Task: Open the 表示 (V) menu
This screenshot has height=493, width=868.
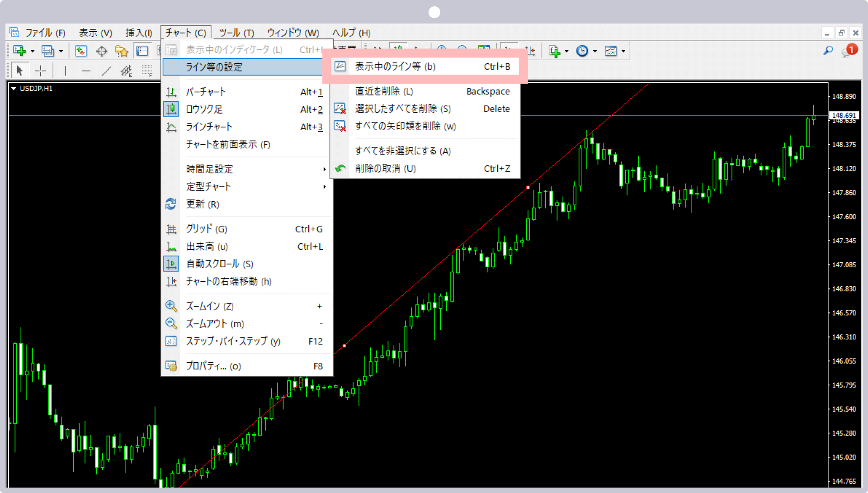Action: coord(95,33)
